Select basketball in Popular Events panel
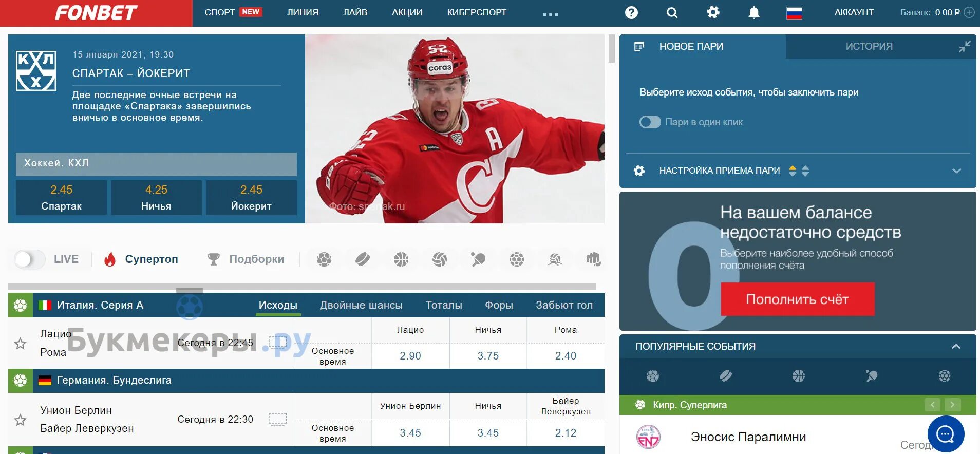980x454 pixels. pos(799,376)
